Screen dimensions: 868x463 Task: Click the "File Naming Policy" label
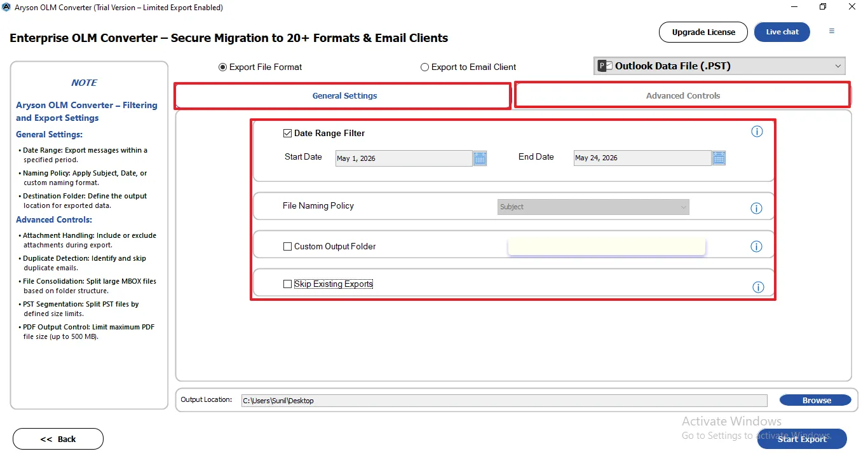coord(318,206)
